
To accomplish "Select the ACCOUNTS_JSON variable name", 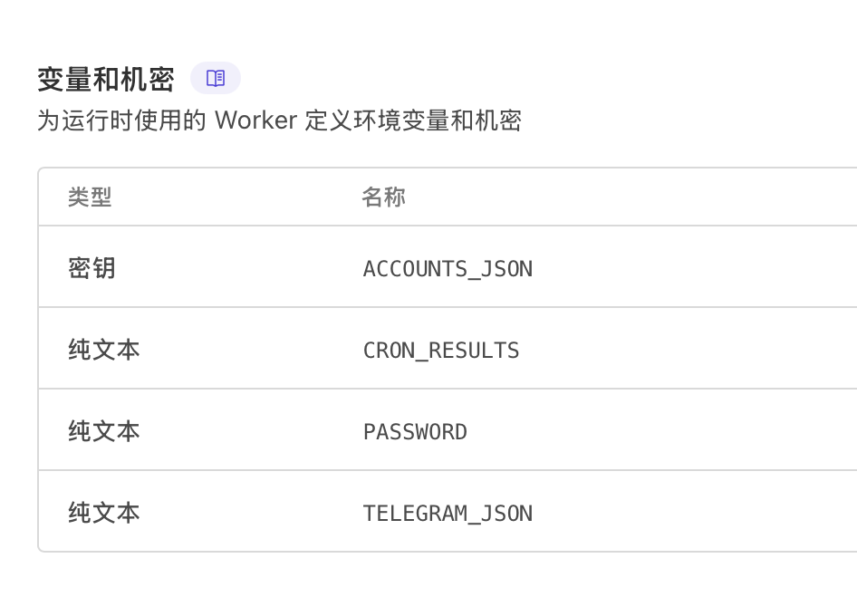I will 448,269.
